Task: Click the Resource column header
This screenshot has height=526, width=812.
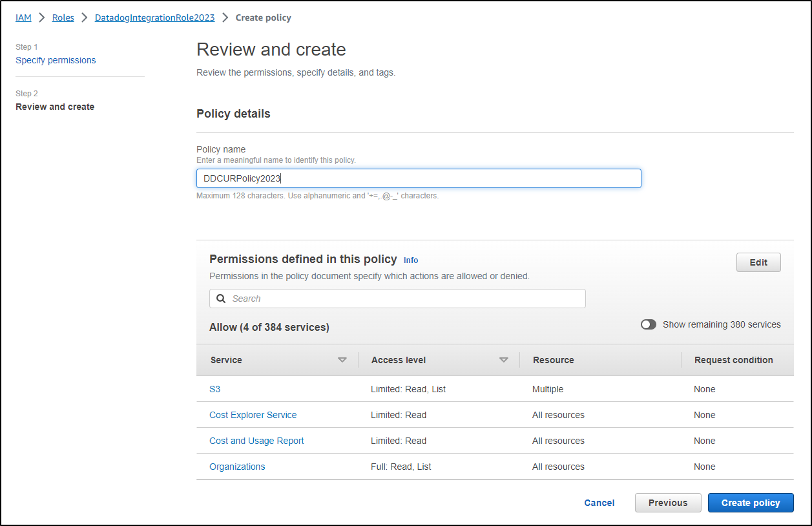Action: pyautogui.click(x=554, y=360)
